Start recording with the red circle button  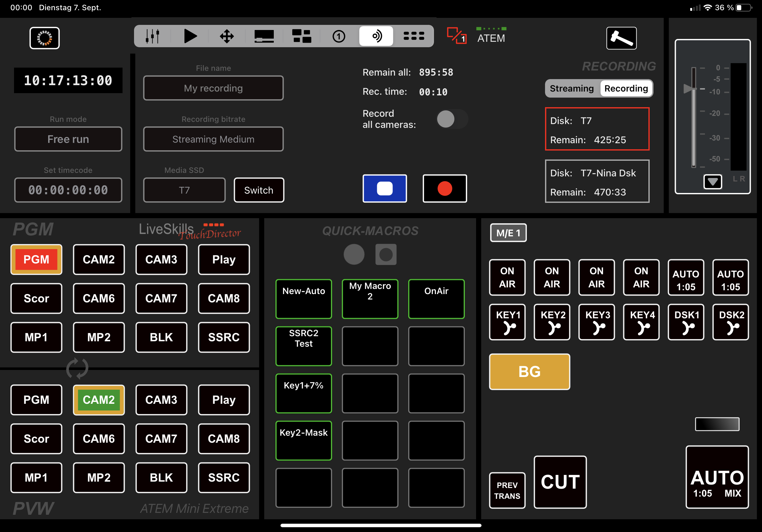coord(445,188)
